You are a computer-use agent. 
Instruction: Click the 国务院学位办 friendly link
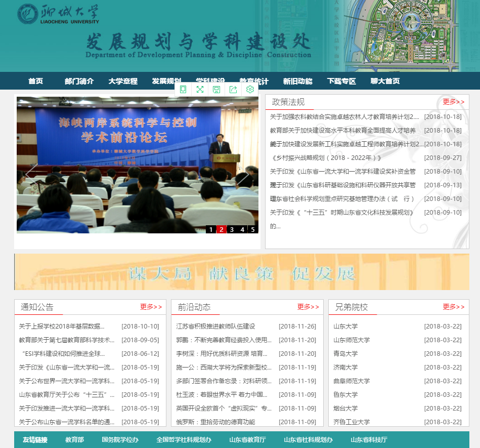pyautogui.click(x=120, y=440)
